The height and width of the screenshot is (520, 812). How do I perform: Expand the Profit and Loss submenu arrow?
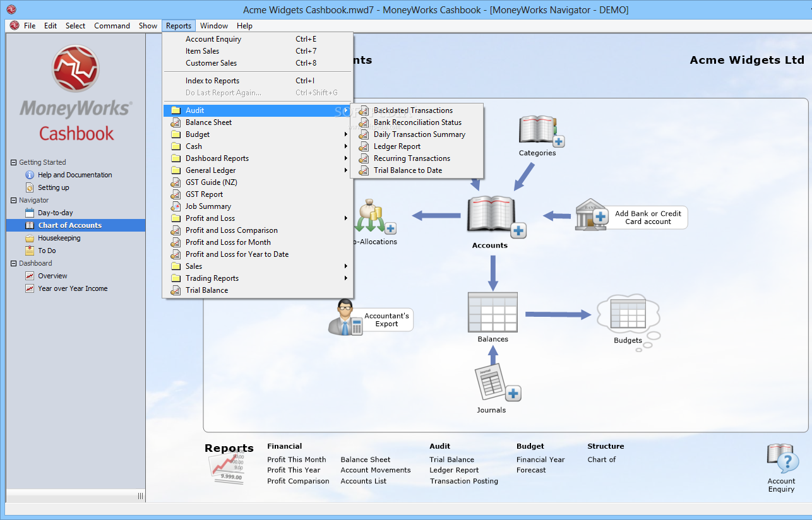pyautogui.click(x=346, y=218)
